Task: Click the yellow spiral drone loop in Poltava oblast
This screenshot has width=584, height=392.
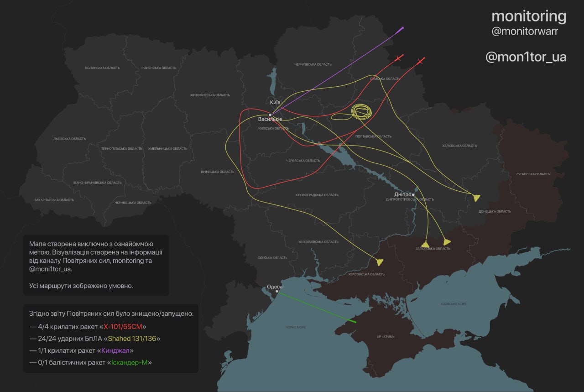Action: pyautogui.click(x=361, y=112)
